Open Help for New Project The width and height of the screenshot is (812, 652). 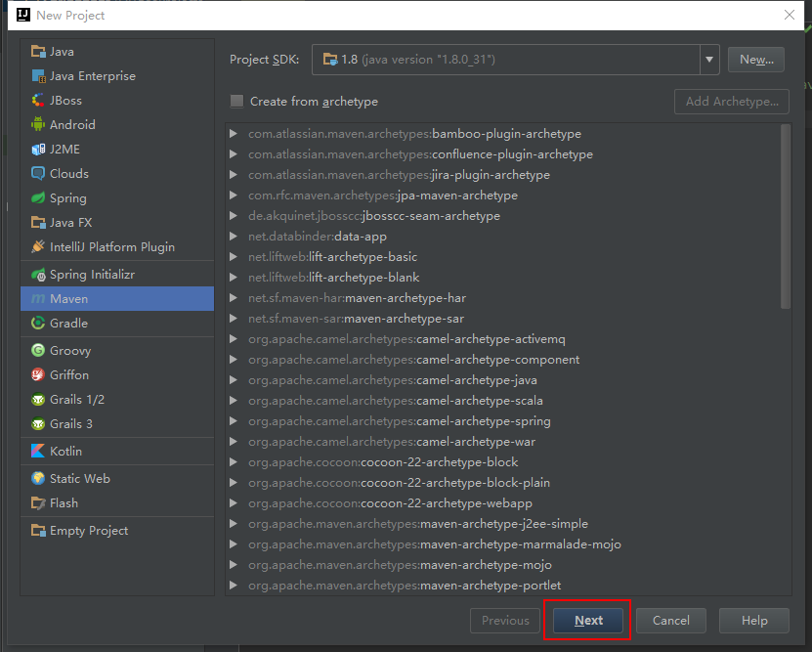(x=754, y=621)
